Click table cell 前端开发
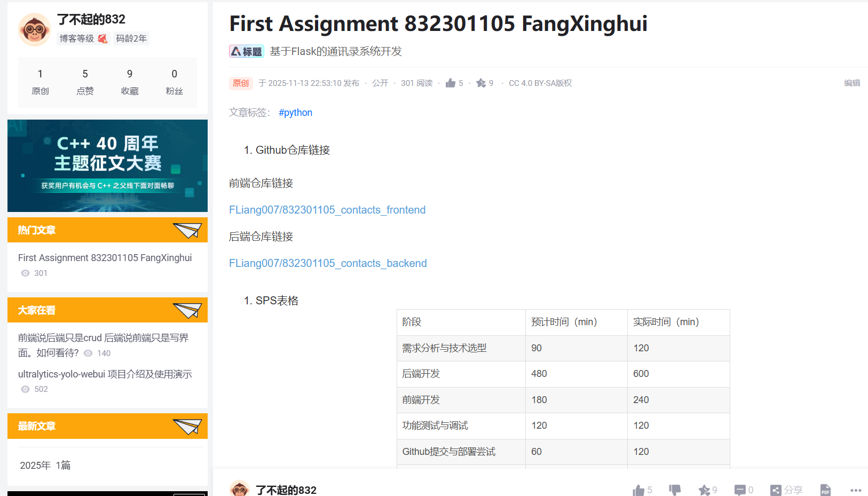The height and width of the screenshot is (496, 868). (x=461, y=400)
